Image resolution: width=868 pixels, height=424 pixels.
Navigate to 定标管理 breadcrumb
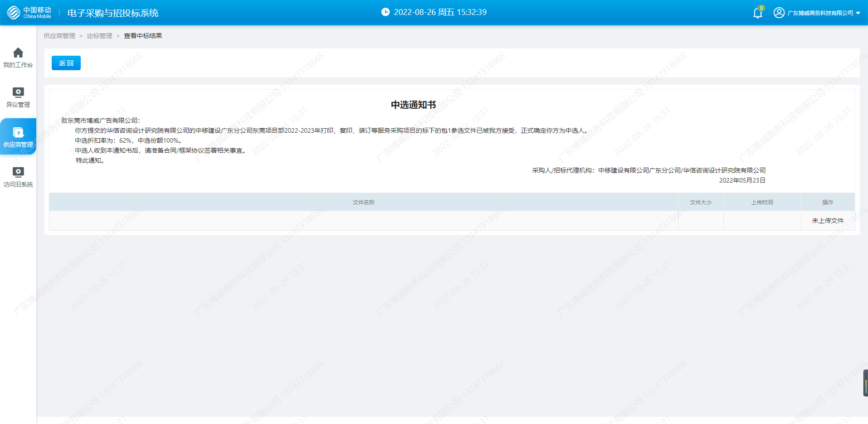pyautogui.click(x=99, y=36)
